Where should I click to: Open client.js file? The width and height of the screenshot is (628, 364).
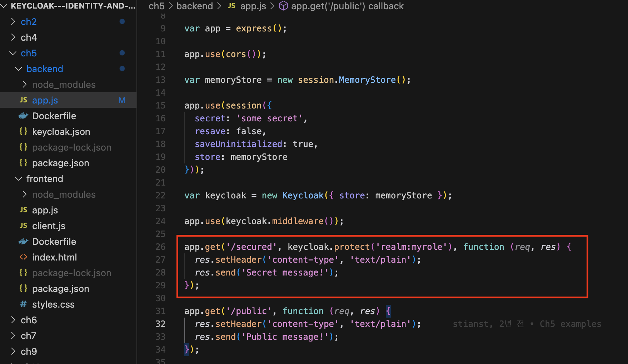click(x=49, y=226)
